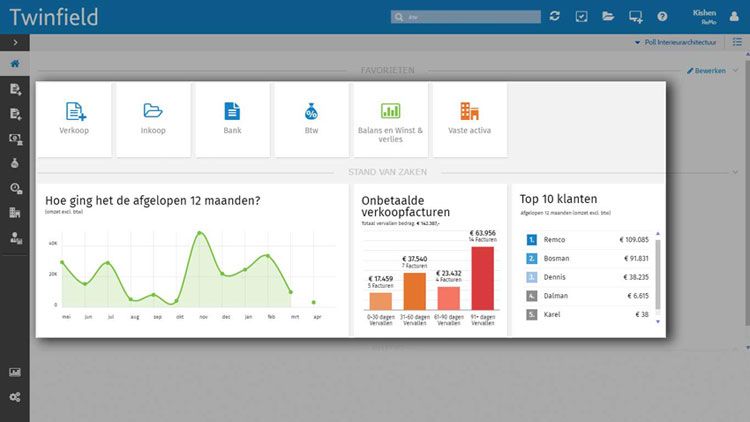
Task: Click Bewerken to edit favorites
Action: click(x=706, y=70)
